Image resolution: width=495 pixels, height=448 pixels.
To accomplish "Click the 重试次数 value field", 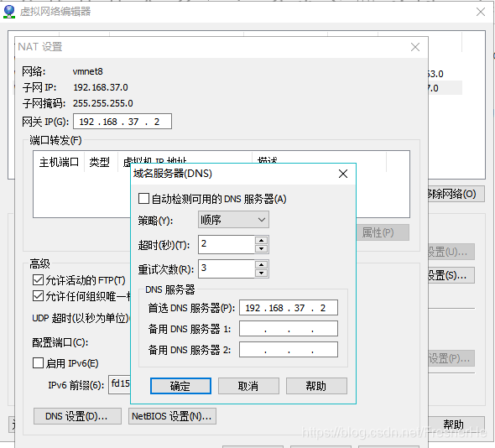I will 227,268.
